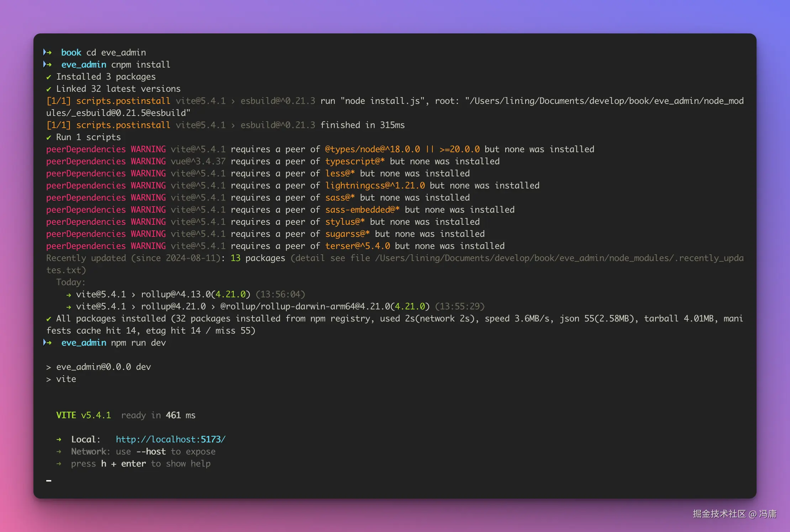
Task: Click the 'Network: use --host to expose' line
Action: (136, 451)
